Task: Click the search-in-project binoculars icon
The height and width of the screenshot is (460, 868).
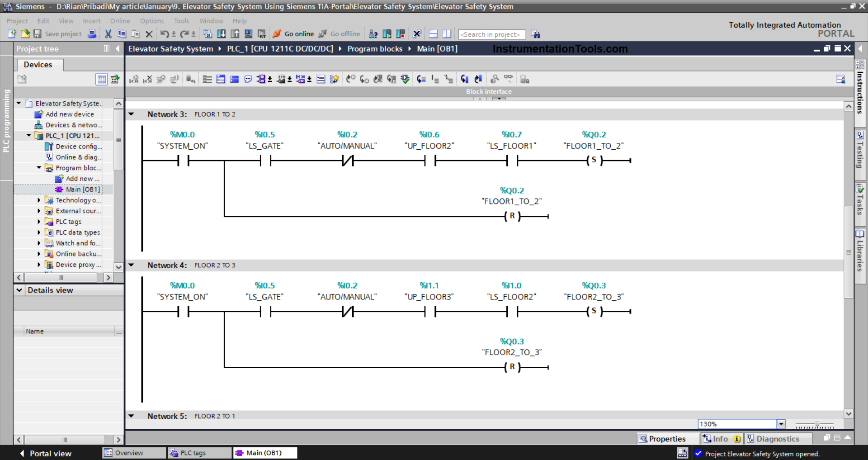Action: 536,34
